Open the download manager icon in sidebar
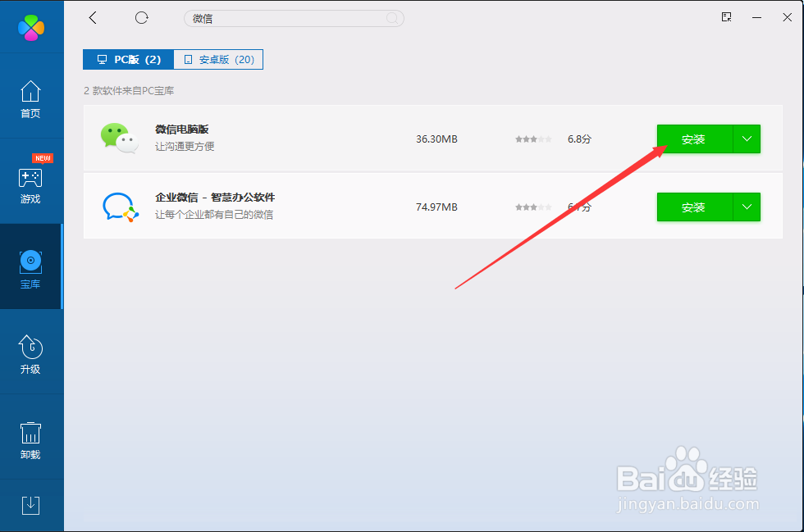 [31, 505]
